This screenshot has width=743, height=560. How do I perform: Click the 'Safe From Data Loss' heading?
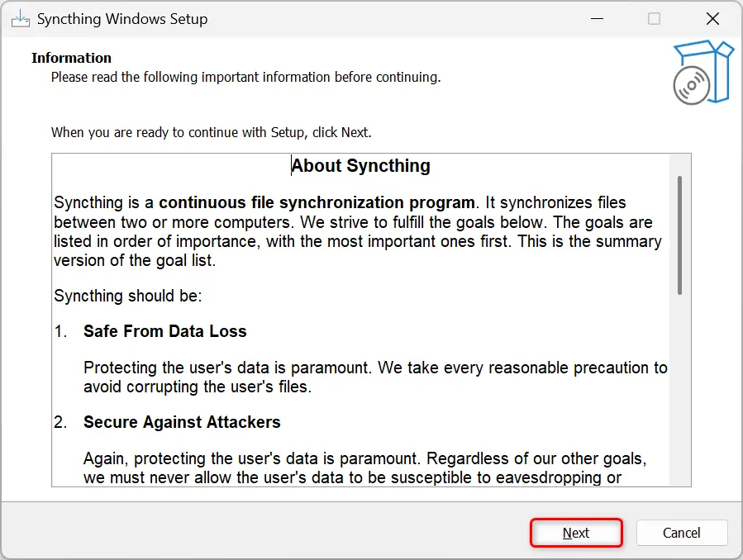(165, 331)
